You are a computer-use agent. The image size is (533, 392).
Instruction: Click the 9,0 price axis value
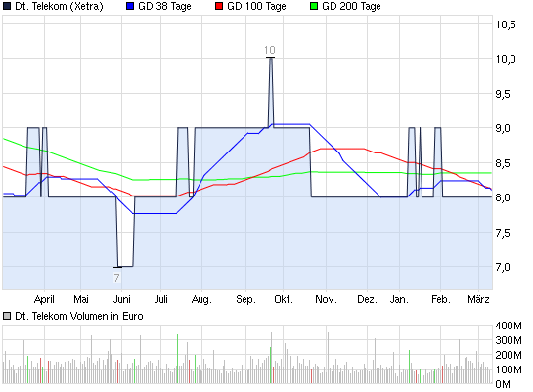click(503, 128)
